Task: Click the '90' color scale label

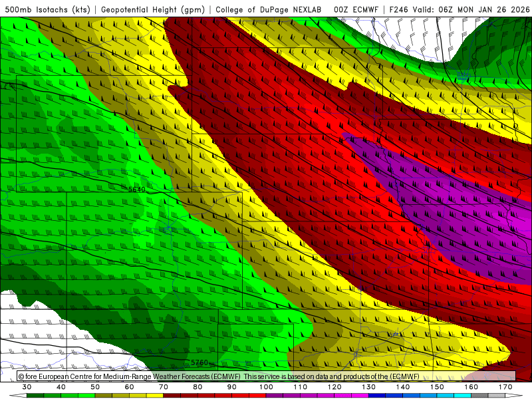Action: pyautogui.click(x=232, y=387)
